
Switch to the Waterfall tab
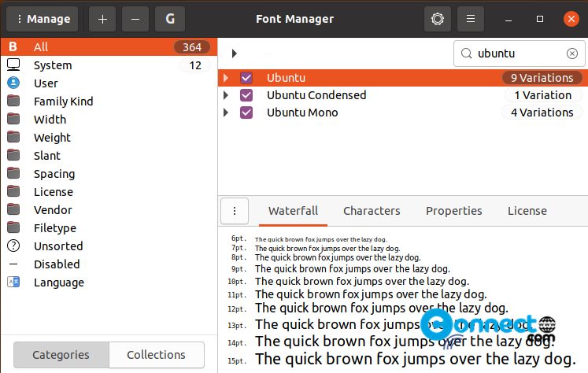[x=294, y=211]
